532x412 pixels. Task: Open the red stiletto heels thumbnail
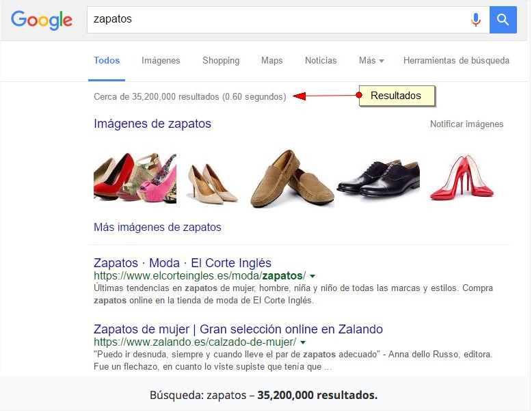coord(462,178)
